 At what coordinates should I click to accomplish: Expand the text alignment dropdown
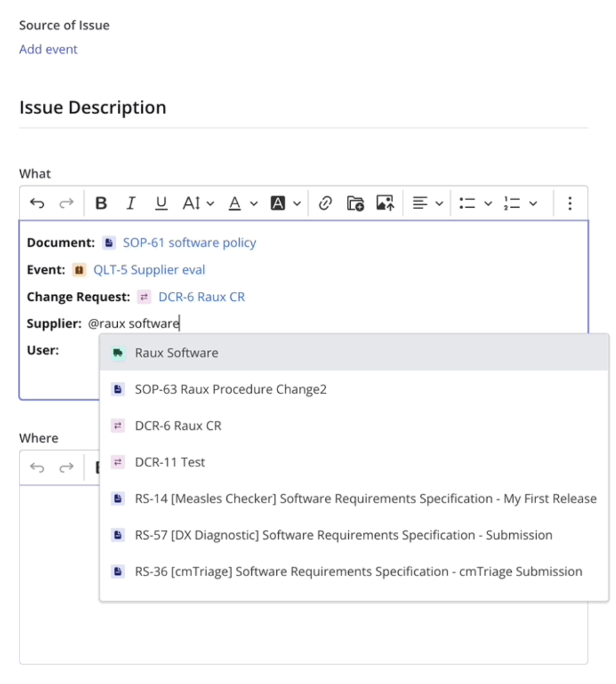tap(428, 203)
